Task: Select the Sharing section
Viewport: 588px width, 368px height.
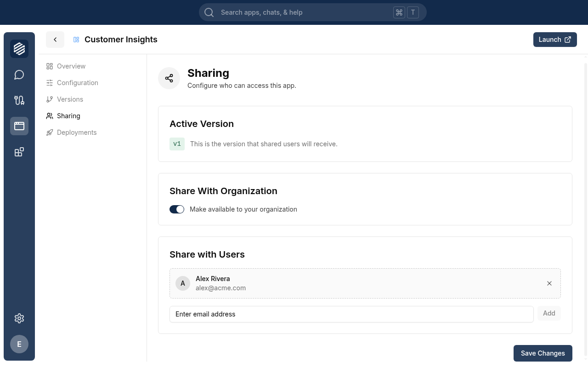Action: 63,116
